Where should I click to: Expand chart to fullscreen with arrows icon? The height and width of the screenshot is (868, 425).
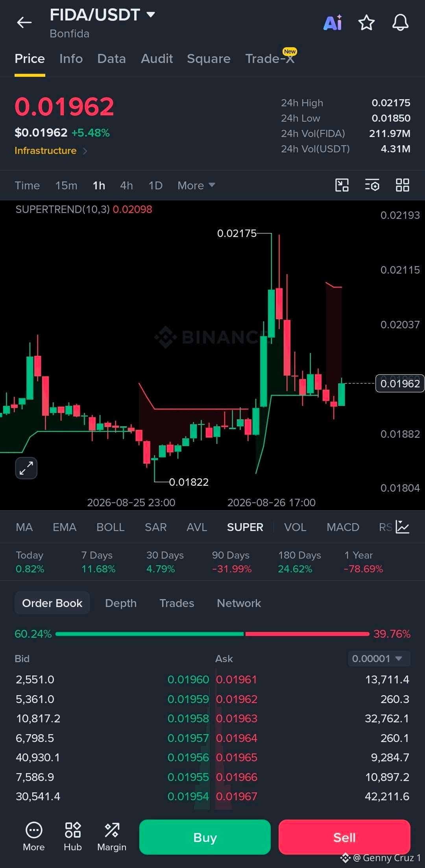coord(26,468)
